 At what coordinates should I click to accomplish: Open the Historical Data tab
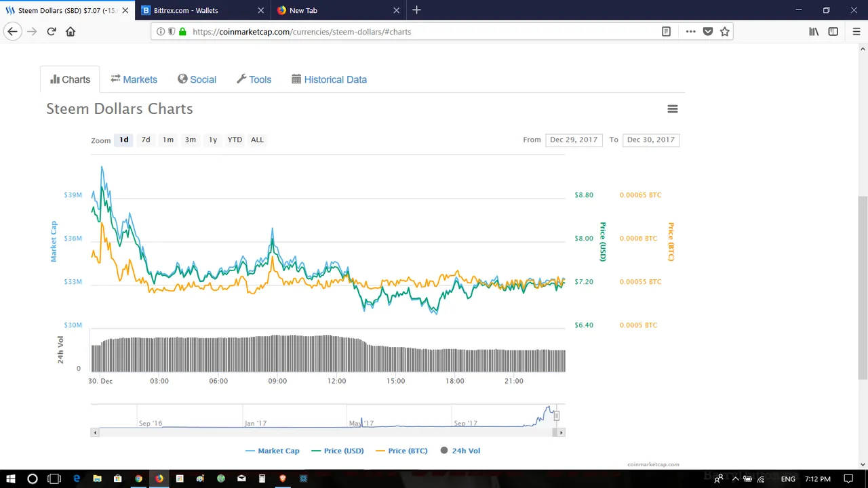click(329, 79)
